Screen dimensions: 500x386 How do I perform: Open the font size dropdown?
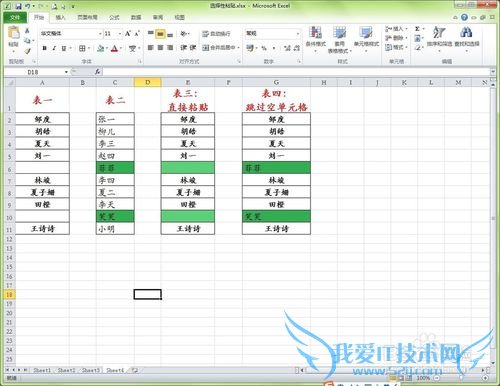(120, 34)
